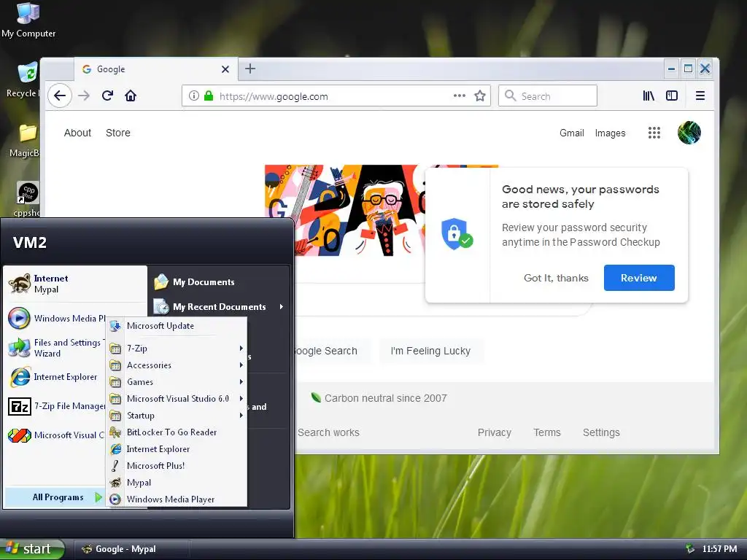Bookmark this page with the star
The height and width of the screenshot is (560, 747).
tap(480, 96)
